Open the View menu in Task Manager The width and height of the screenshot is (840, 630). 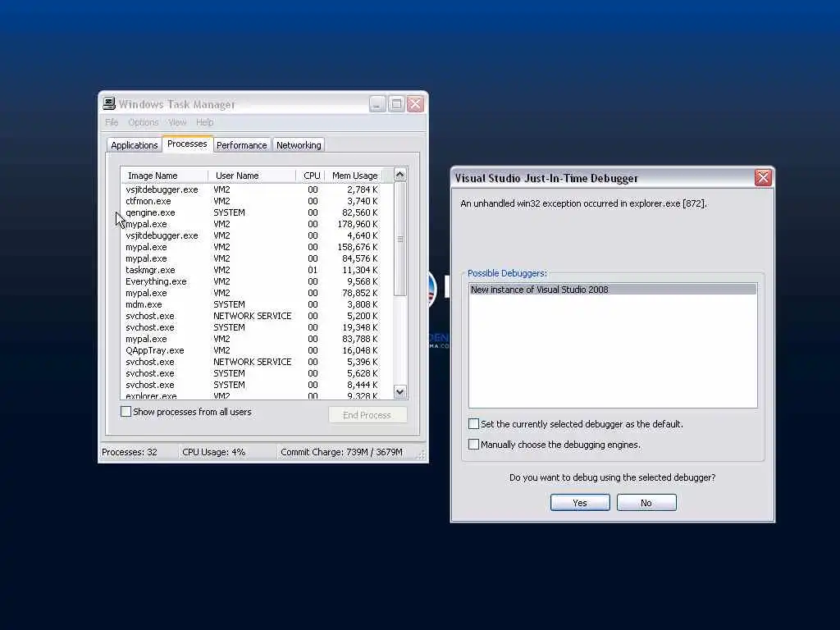(177, 122)
